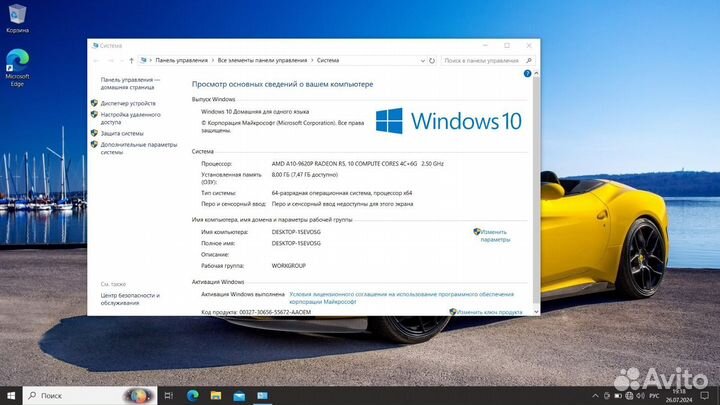Screen dimensions: 720x405
Task: Open Microsoft Edge desktop shortcut
Action: 17,62
